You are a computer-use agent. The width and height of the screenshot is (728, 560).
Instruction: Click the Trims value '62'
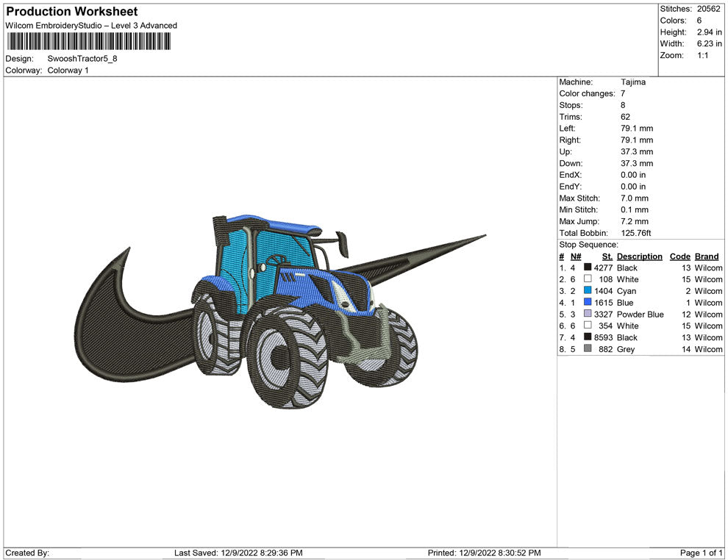(x=625, y=116)
